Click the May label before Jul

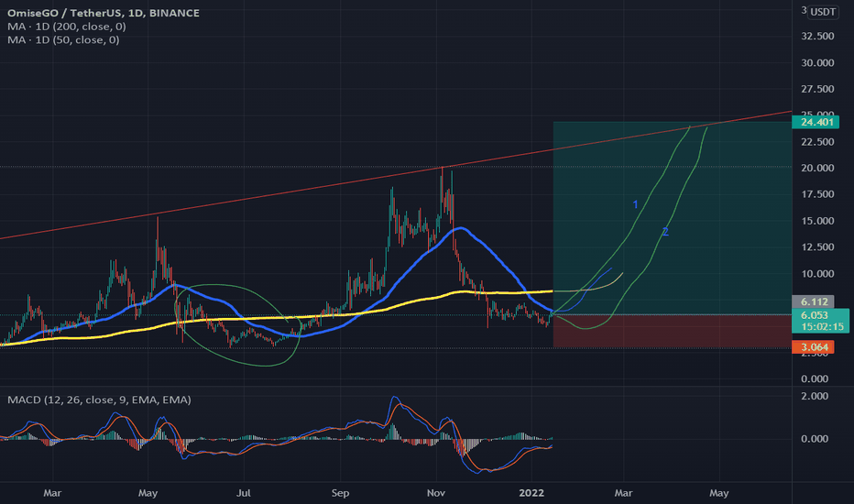148,493
